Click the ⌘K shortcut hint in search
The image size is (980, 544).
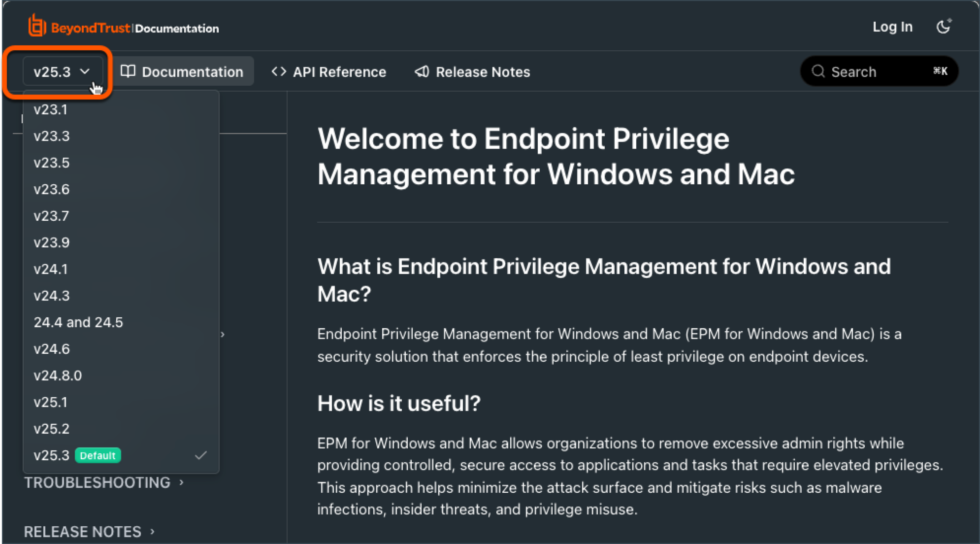coord(940,71)
